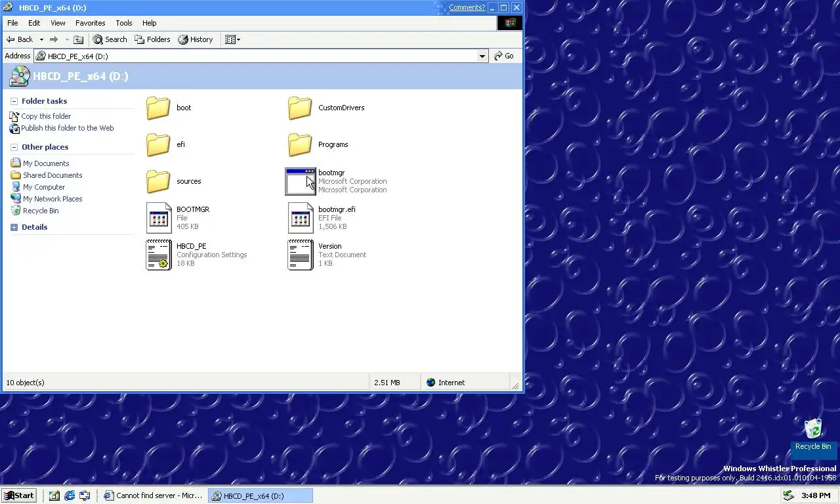Screen dimensions: 840x504
Task: Click the window resize grip corner
Action: click(516, 385)
